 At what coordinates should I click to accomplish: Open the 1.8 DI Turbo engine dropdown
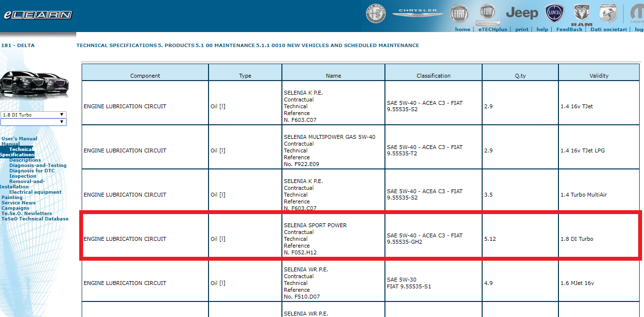click(x=34, y=115)
